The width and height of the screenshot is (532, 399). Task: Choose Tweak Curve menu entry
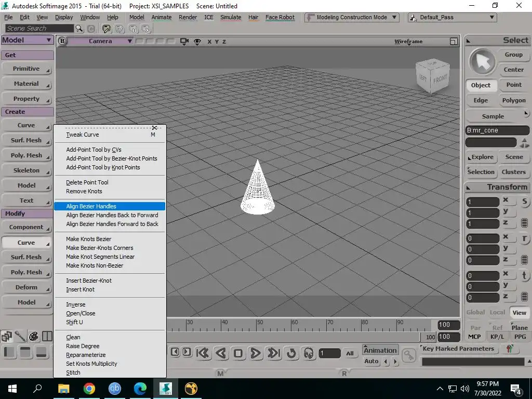pos(110,135)
